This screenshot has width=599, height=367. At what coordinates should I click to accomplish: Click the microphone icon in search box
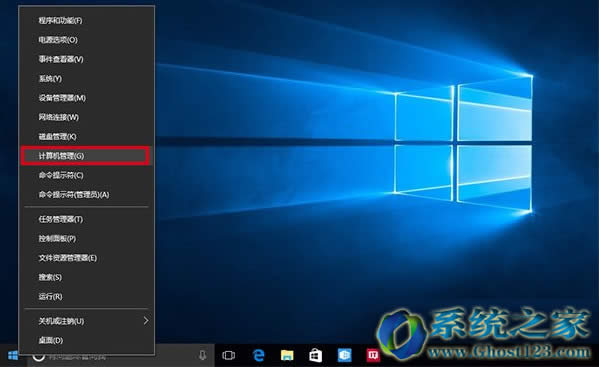pos(202,356)
